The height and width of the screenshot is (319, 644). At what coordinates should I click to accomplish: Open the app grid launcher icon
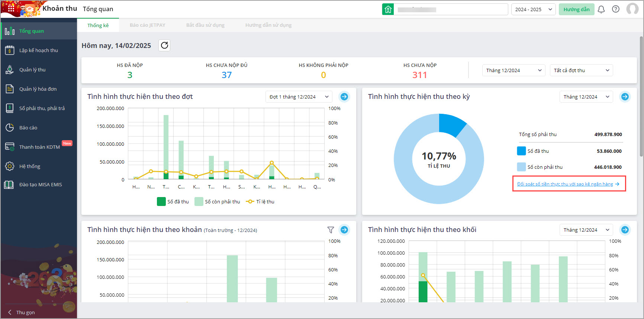point(11,8)
